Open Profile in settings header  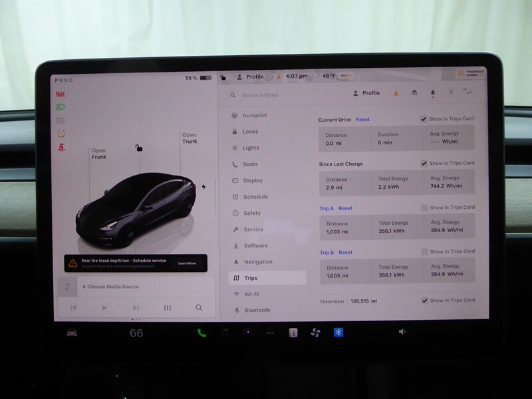point(366,93)
